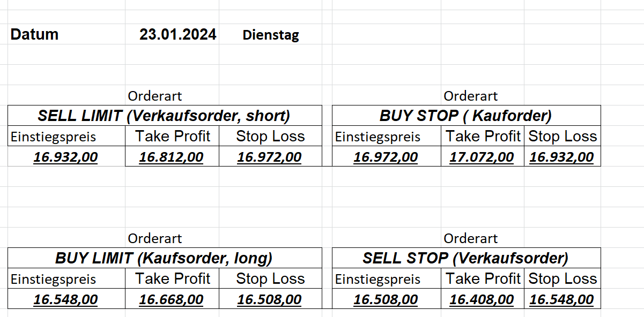
Task: Select the Datum label cell
Action: (35, 35)
